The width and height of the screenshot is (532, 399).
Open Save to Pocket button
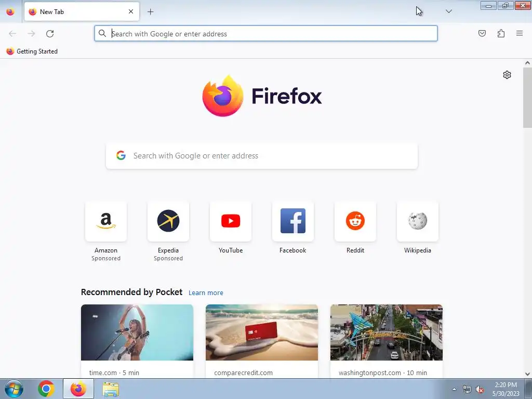482,33
